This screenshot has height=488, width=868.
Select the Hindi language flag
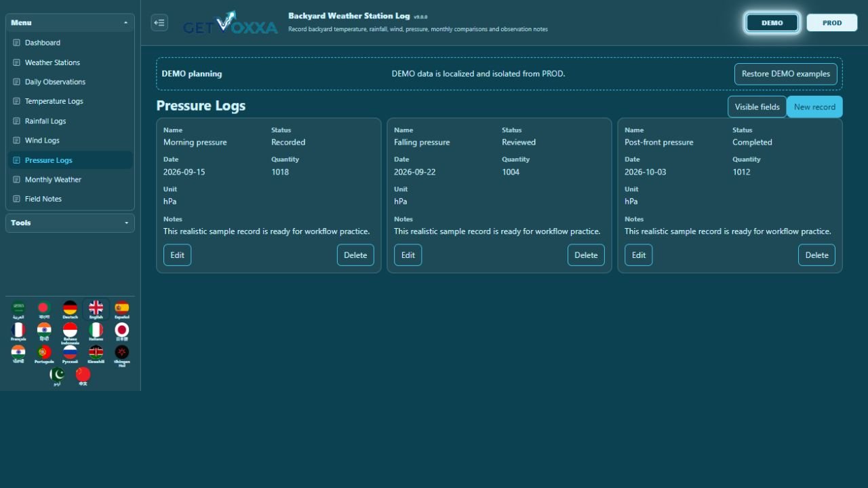[x=44, y=332]
